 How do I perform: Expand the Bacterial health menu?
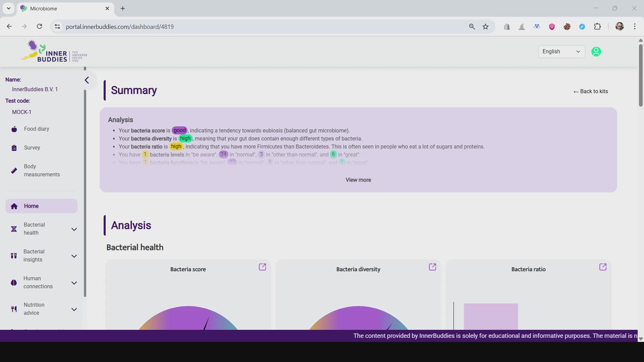pyautogui.click(x=74, y=229)
